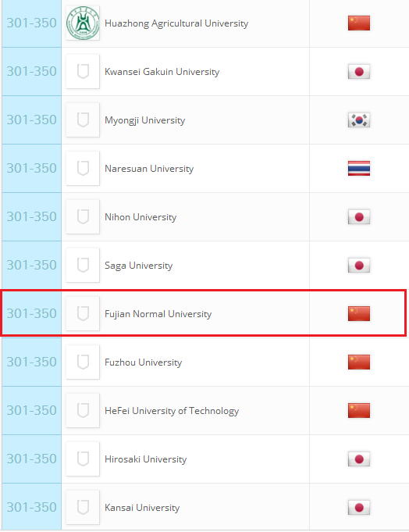The image size is (409, 532).
Task: Open the Fuzhou University link
Action: [x=144, y=362]
